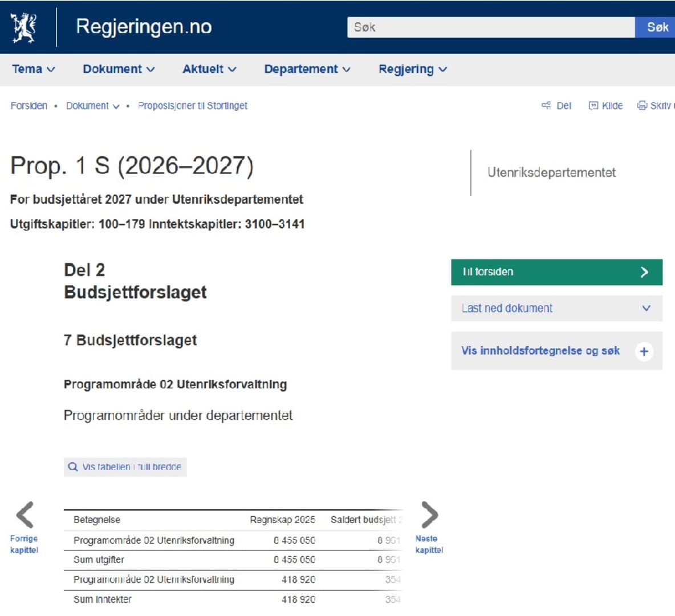This screenshot has height=616, width=675.
Task: Go to Neste kapittel arrow
Action: [429, 514]
